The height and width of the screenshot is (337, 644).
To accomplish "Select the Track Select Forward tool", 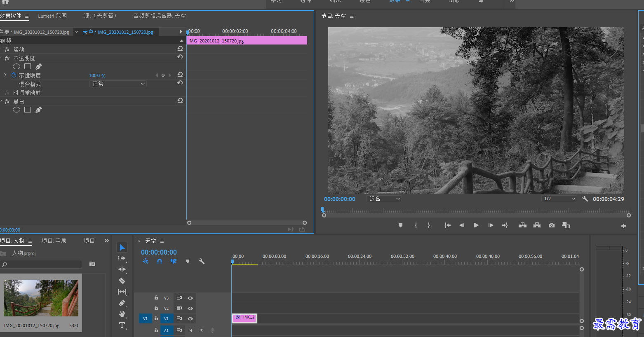I will tap(122, 258).
